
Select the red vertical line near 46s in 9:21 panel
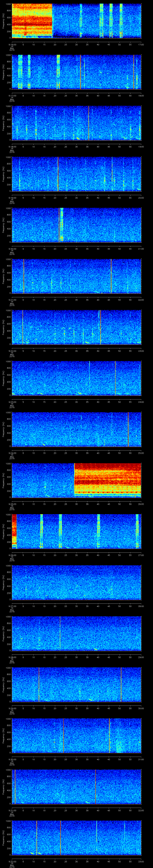111,276
